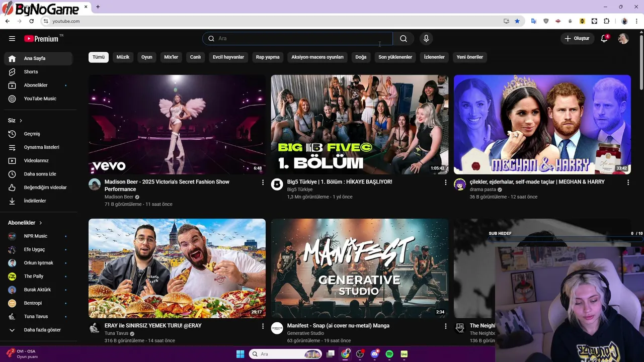
Task: Open Chrome extensions puzzle icon
Action: point(606,21)
